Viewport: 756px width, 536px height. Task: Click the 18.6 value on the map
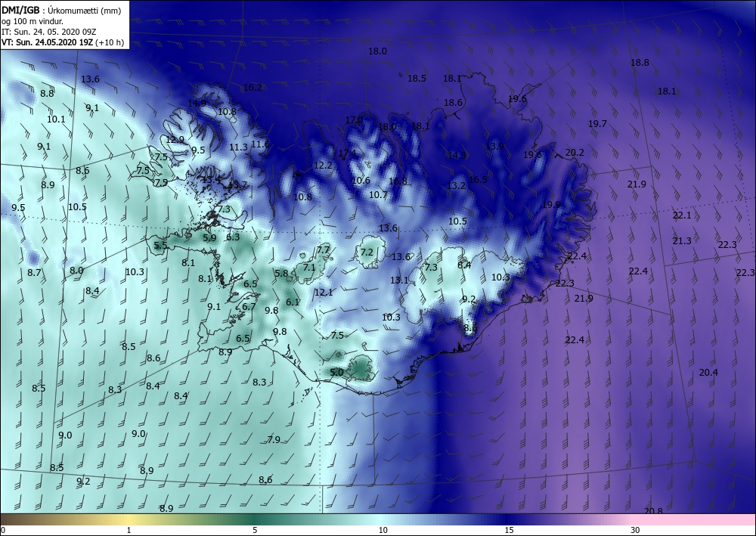coord(453,102)
